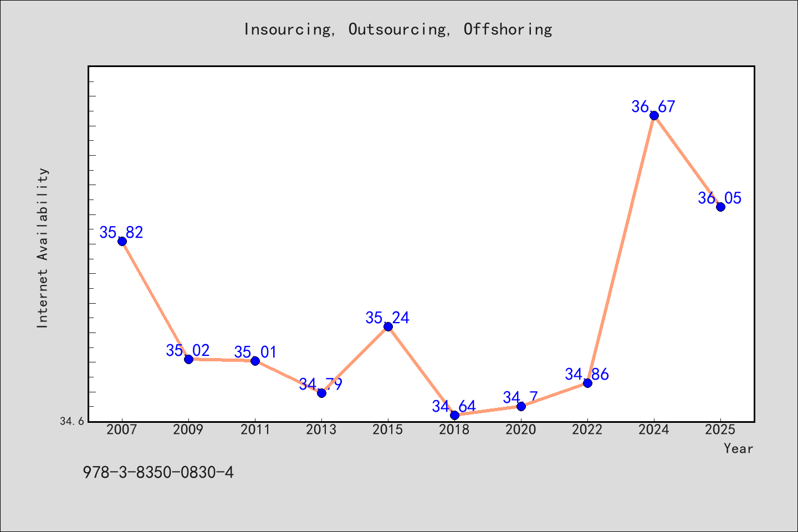Click the 2020 x-axis tick label

pos(521,429)
